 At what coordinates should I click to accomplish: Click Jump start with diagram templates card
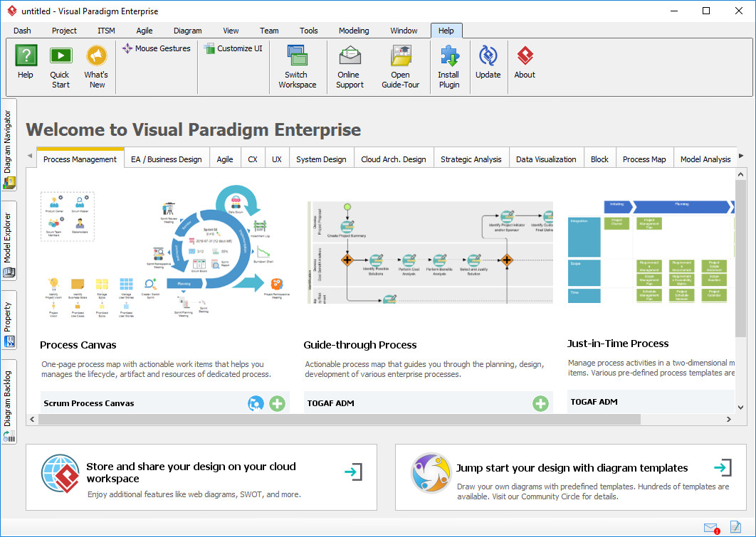coord(571,477)
